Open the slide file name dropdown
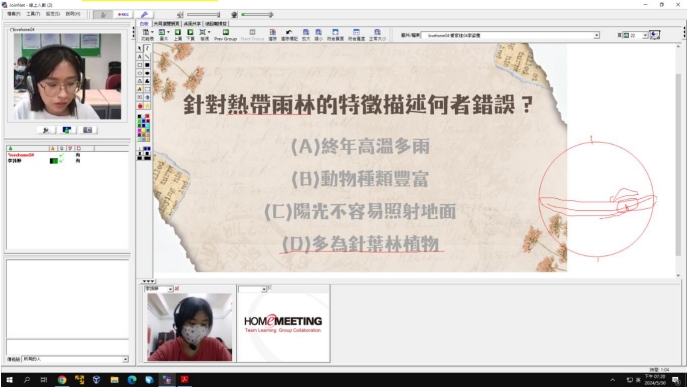Image resolution: width=687 pixels, height=387 pixels. point(596,35)
